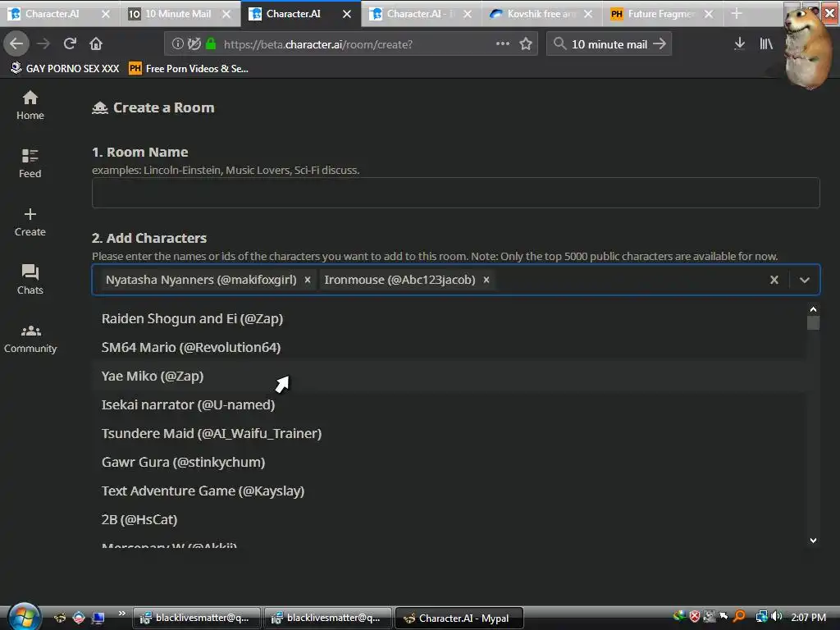Clear all selected characters
The width and height of the screenshot is (840, 630).
[774, 280]
